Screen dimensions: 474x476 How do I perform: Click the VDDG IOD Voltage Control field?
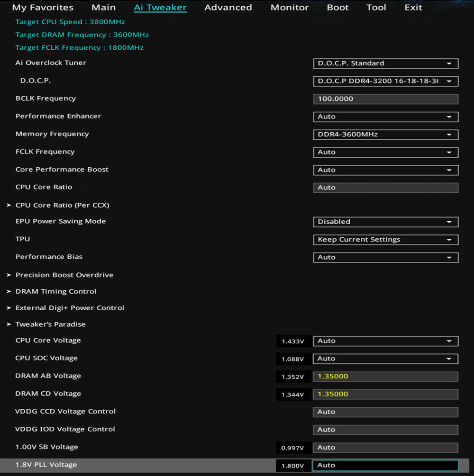[385, 430]
